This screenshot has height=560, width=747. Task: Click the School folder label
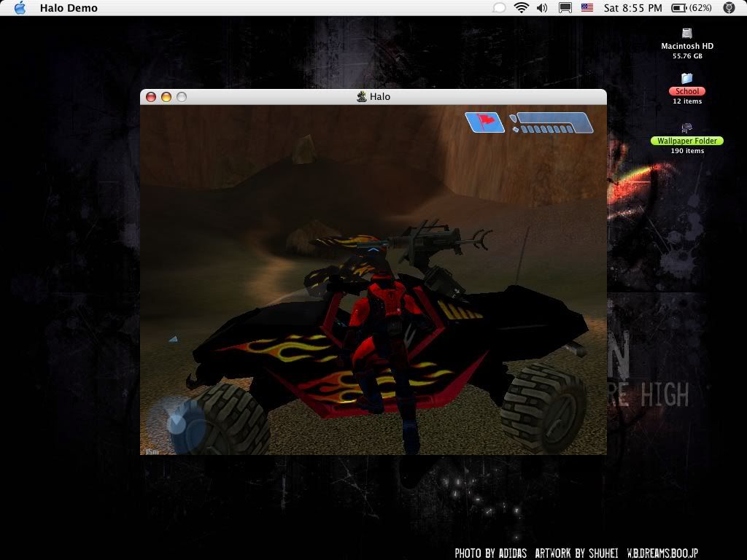[x=687, y=91]
